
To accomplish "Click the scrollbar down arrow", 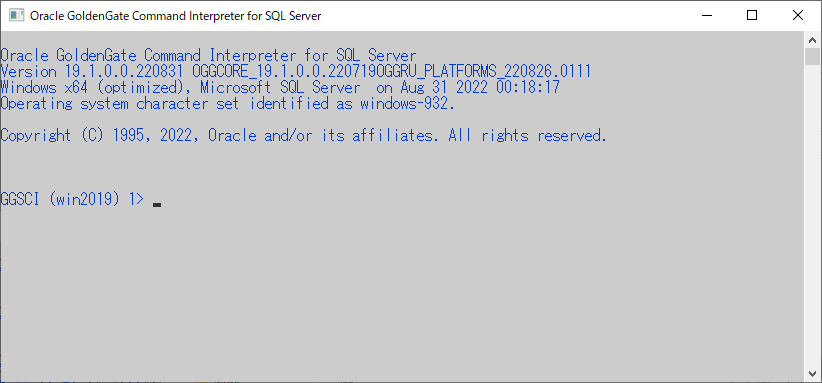I will click(813, 373).
